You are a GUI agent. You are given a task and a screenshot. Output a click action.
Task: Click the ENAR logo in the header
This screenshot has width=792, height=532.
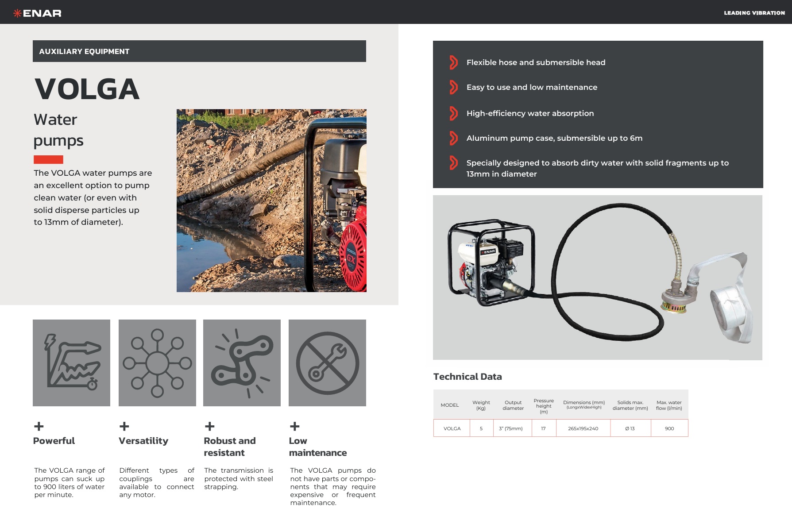point(38,13)
